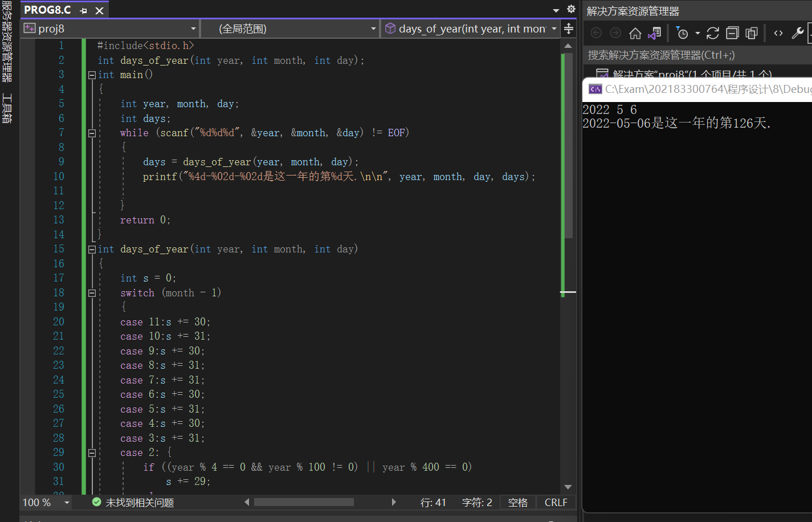
Task: Click the 未找到相关问题 status indicator
Action: tap(133, 503)
